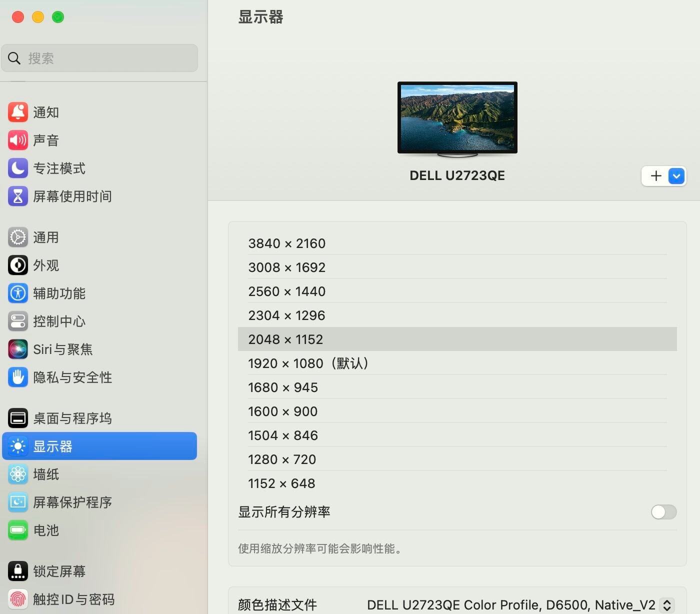Screen dimensions: 700x614
Task: Click the Accessibility icon
Action: 18,293
